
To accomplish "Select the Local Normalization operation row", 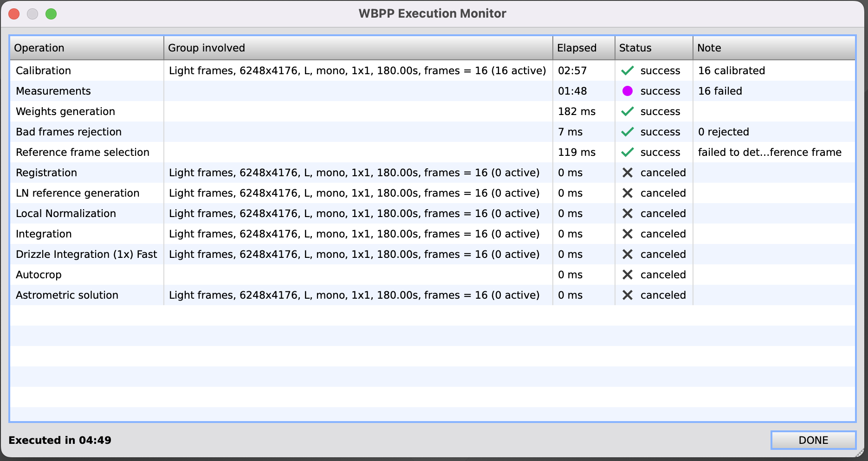I will 66,213.
